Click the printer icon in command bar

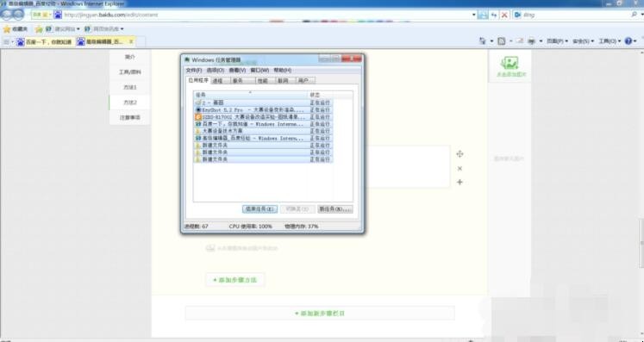531,41
